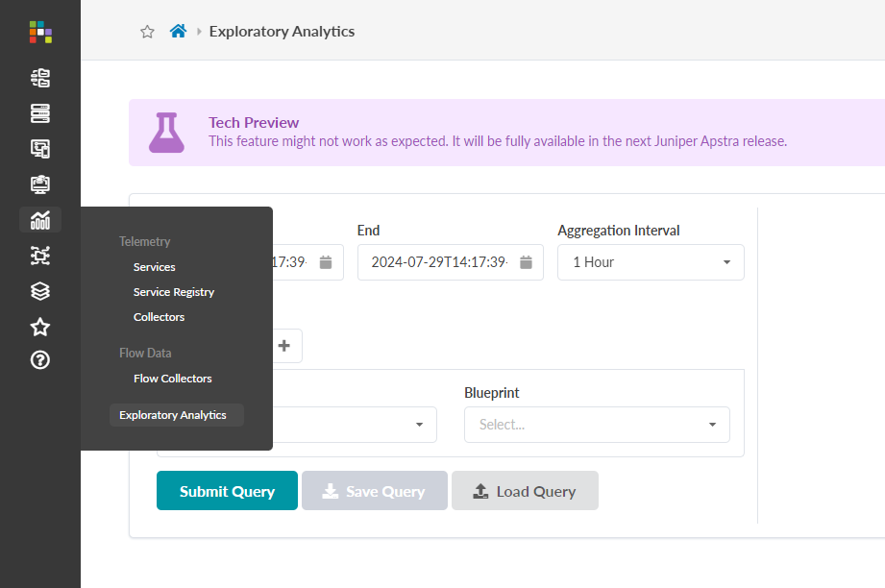Favorite this page with breadcrumb star
This screenshot has width=885, height=588.
(x=147, y=32)
